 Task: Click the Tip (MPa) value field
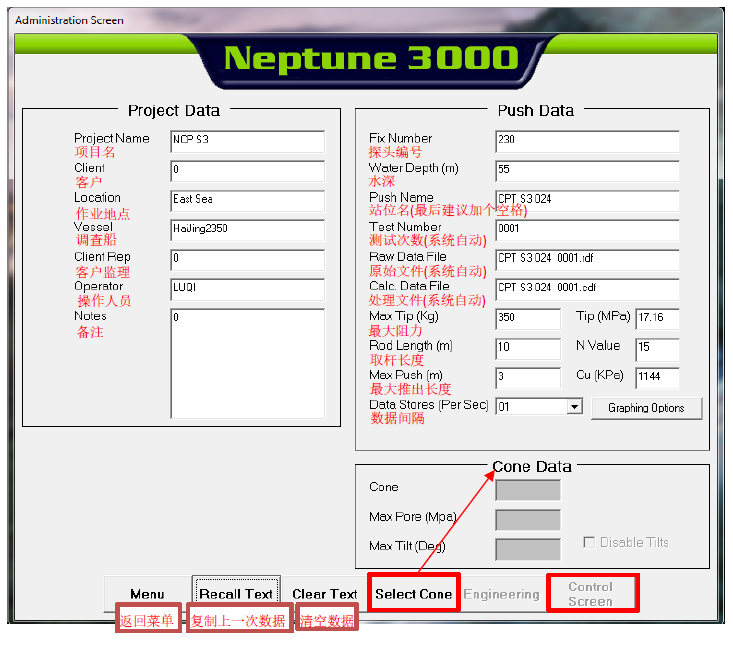point(657,319)
